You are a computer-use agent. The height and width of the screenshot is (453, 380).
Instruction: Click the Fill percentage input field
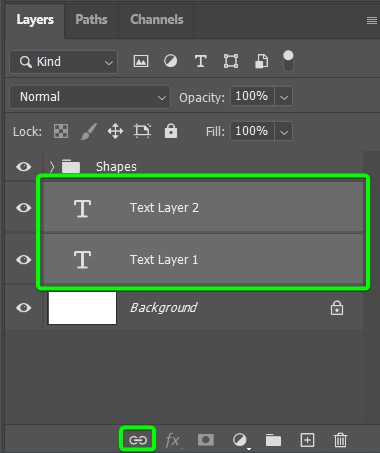(x=252, y=131)
